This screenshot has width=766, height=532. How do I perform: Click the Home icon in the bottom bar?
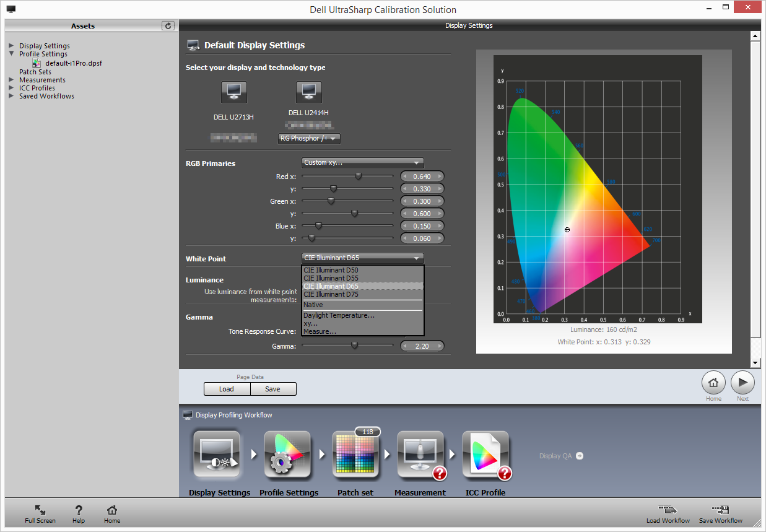112,510
